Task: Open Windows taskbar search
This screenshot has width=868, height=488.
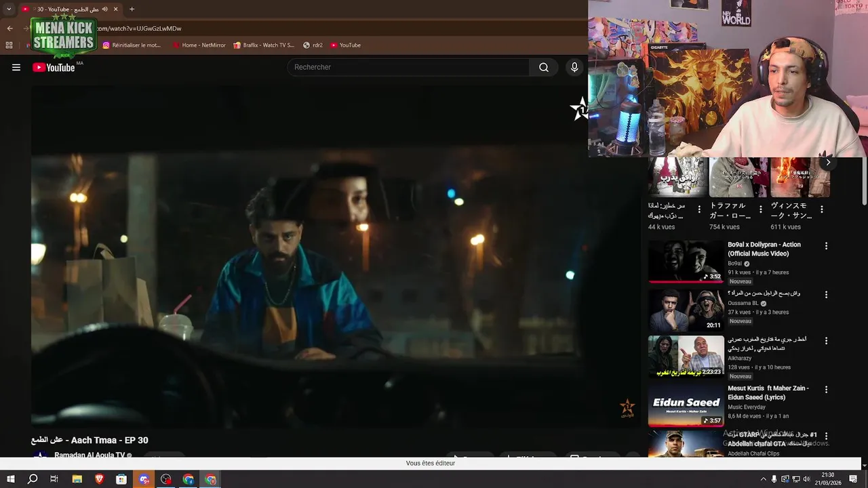Action: tap(33, 479)
